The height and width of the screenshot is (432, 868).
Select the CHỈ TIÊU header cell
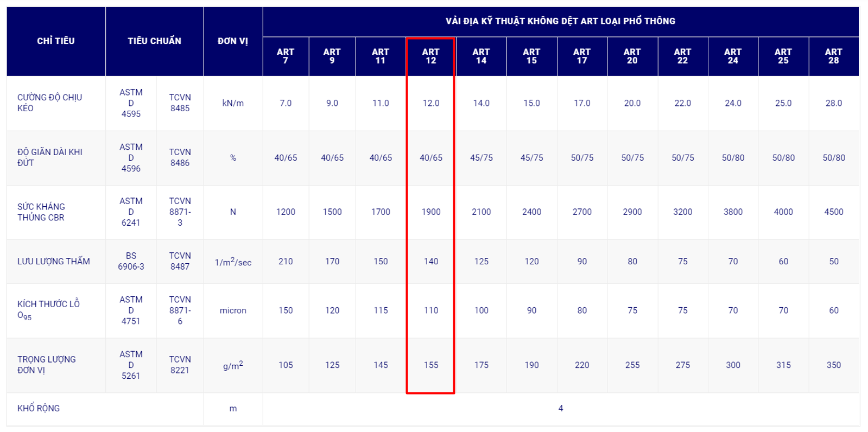56,41
